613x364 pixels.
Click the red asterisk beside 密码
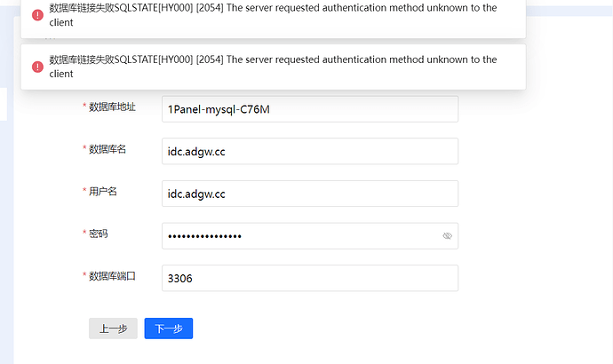click(x=84, y=234)
